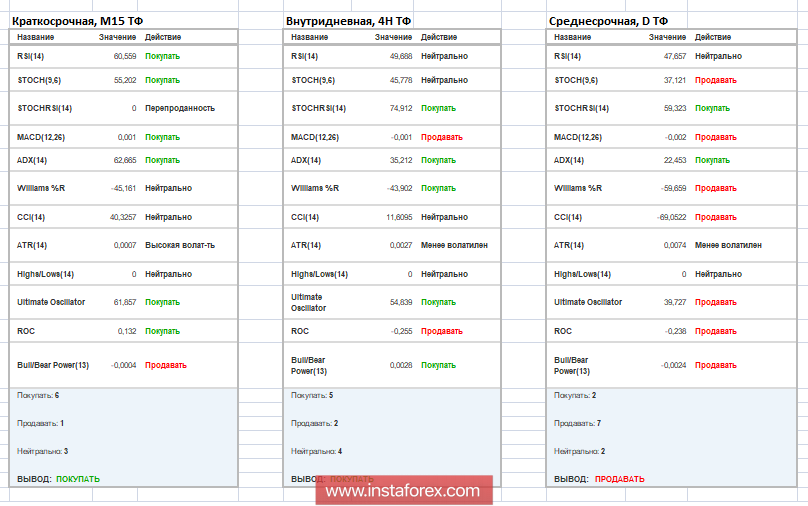
Task: Click the "Название" header in M15 table
Action: pos(36,37)
